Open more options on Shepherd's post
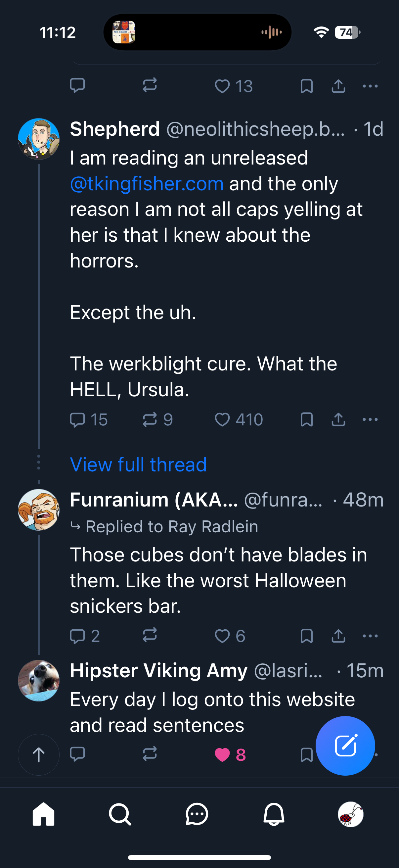Screen dimensions: 399x868 coord(370,420)
